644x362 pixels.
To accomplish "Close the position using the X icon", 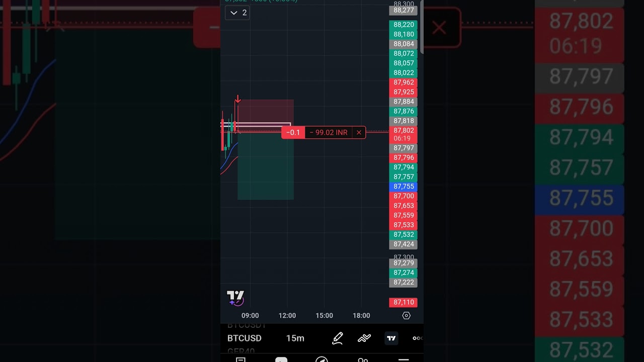I will [x=359, y=133].
